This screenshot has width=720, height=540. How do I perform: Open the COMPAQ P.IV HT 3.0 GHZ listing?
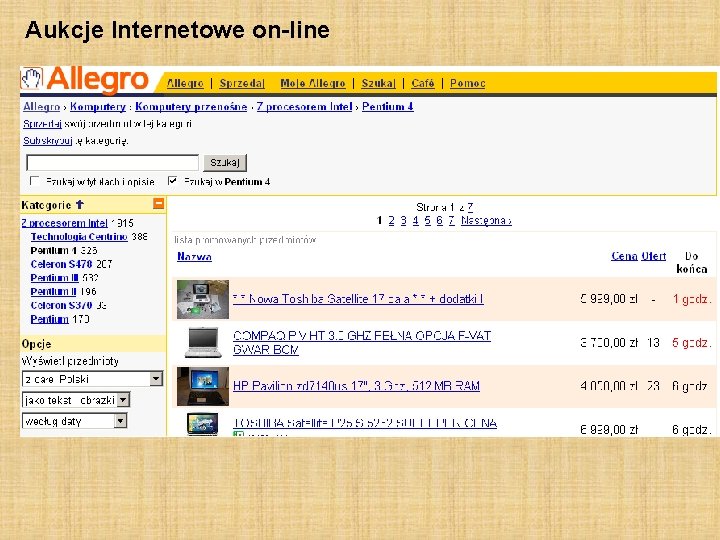click(362, 343)
